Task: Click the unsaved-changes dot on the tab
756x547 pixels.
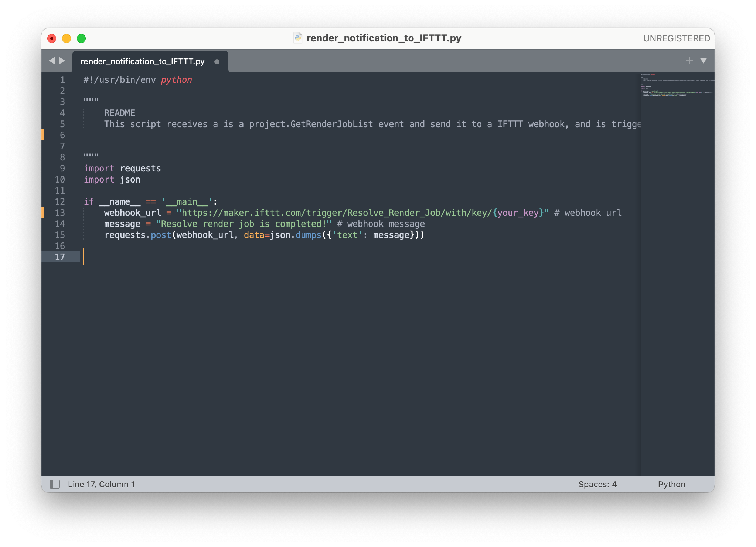Action: coord(217,62)
